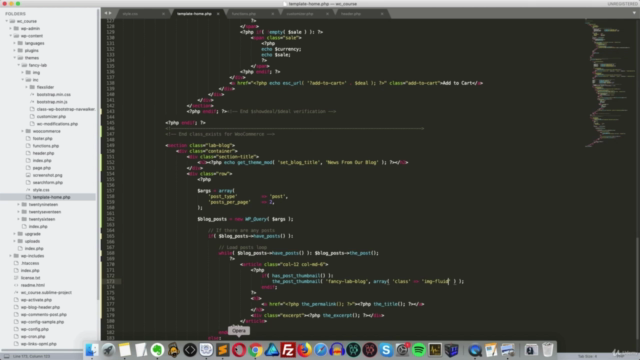The width and height of the screenshot is (640, 360).
Task: Open Opera browser in Dock
Action: click(239, 350)
